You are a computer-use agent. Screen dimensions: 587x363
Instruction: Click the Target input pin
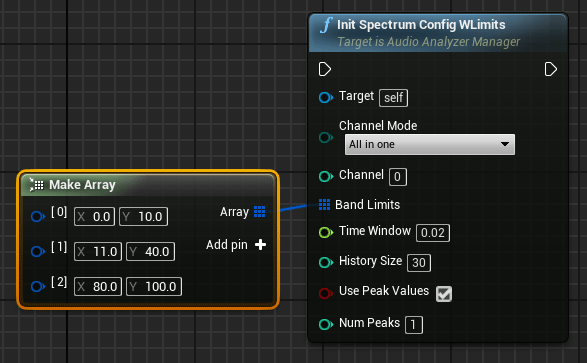(326, 98)
